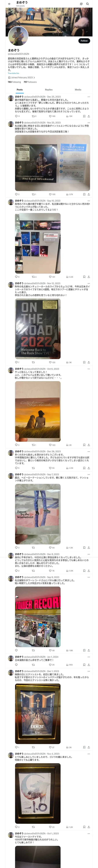Share the Oct 6, 2023 post
The image size is (98, 868).
coord(89,445)
